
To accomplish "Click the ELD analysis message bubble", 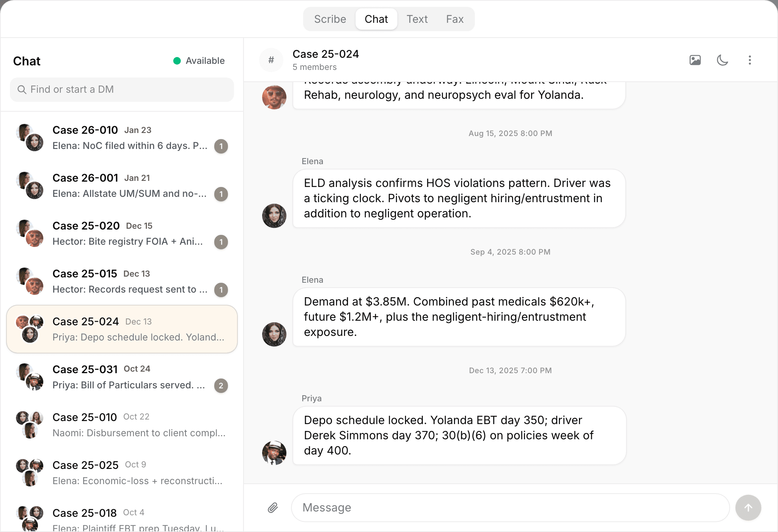I will tap(459, 198).
